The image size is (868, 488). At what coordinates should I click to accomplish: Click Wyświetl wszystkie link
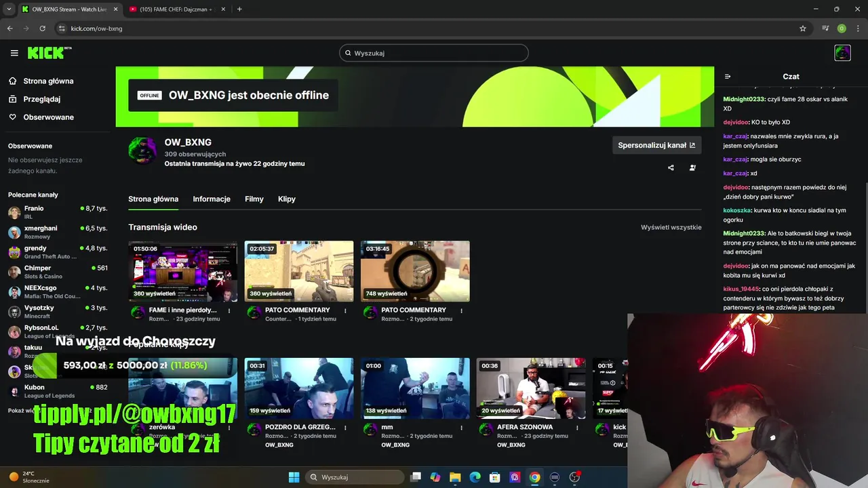coord(671,227)
